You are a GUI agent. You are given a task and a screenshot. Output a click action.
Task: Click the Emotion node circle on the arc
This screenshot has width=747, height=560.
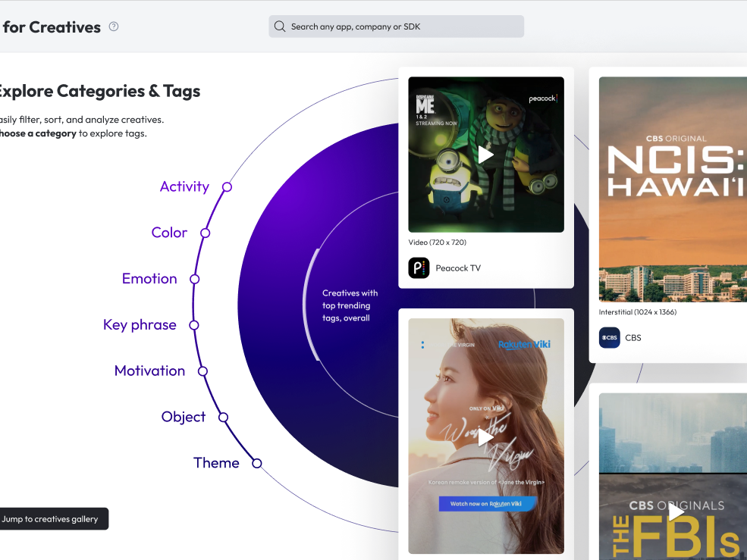pos(194,279)
